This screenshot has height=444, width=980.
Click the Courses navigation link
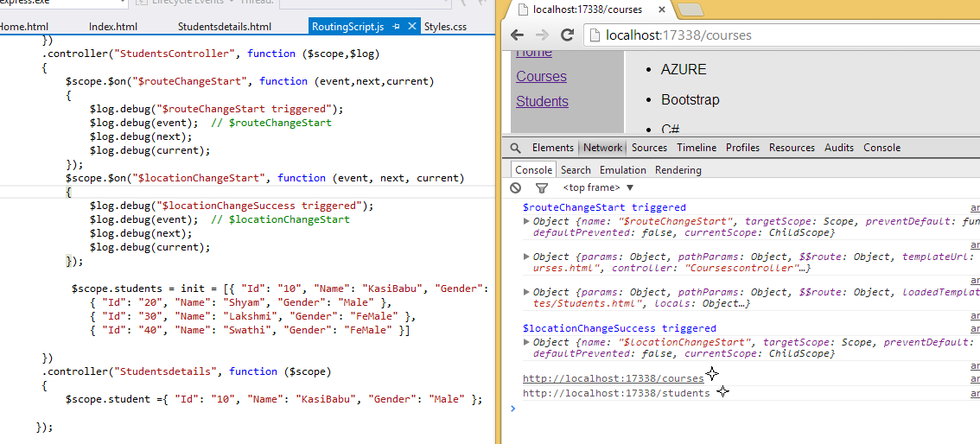[541, 76]
